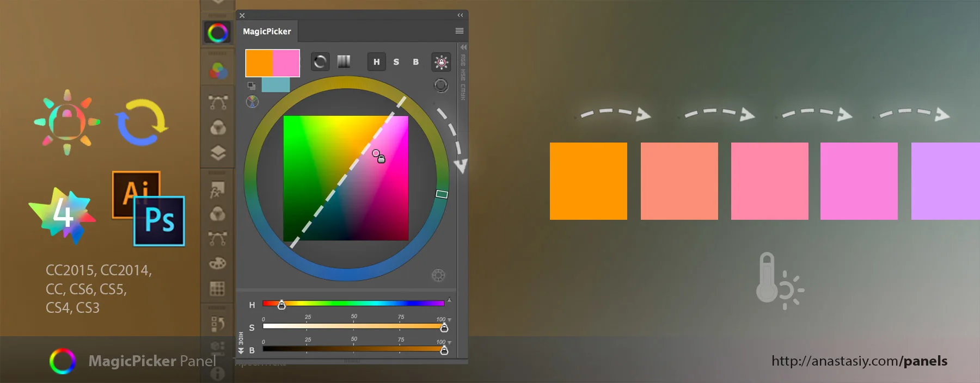Toggle the B brightness mode button
Image resolution: width=980 pixels, height=383 pixels.
click(416, 62)
